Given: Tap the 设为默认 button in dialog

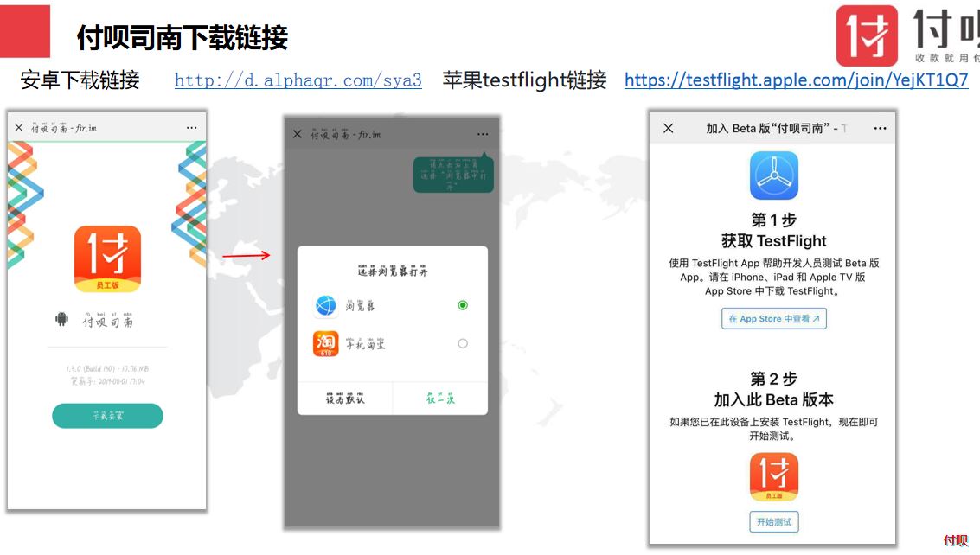Looking at the screenshot, I should click(x=345, y=399).
